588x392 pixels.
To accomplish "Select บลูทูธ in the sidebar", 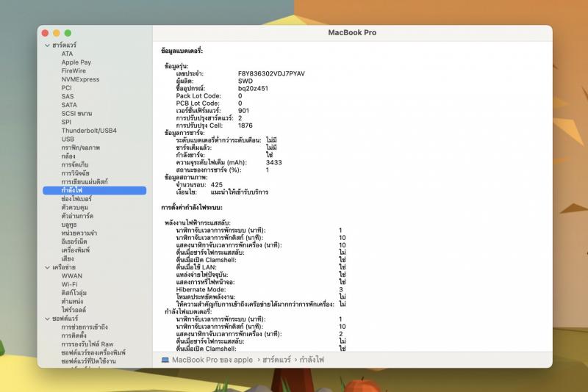I will [69, 225].
